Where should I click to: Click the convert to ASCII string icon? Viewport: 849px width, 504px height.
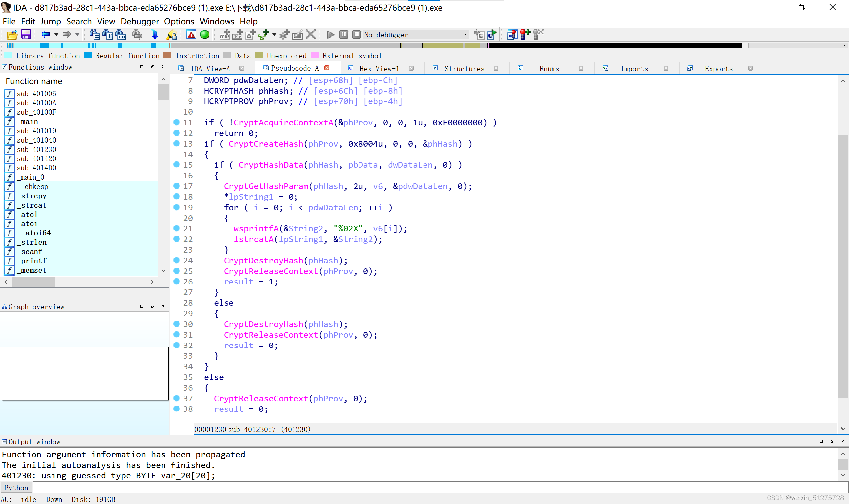tap(251, 34)
